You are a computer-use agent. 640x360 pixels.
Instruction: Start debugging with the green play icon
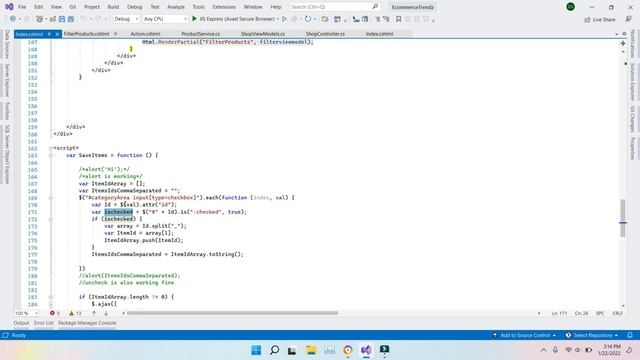[x=195, y=19]
